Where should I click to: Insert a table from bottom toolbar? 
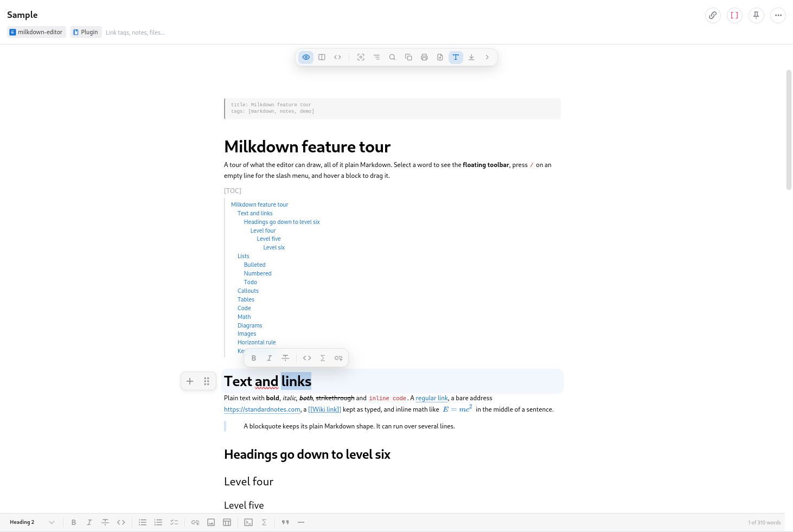click(227, 522)
